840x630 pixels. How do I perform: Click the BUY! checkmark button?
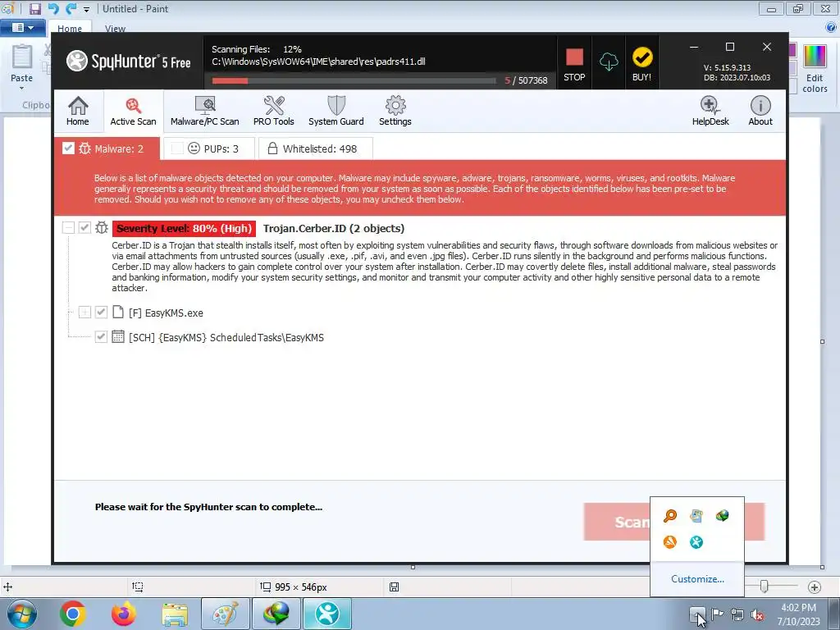641,63
